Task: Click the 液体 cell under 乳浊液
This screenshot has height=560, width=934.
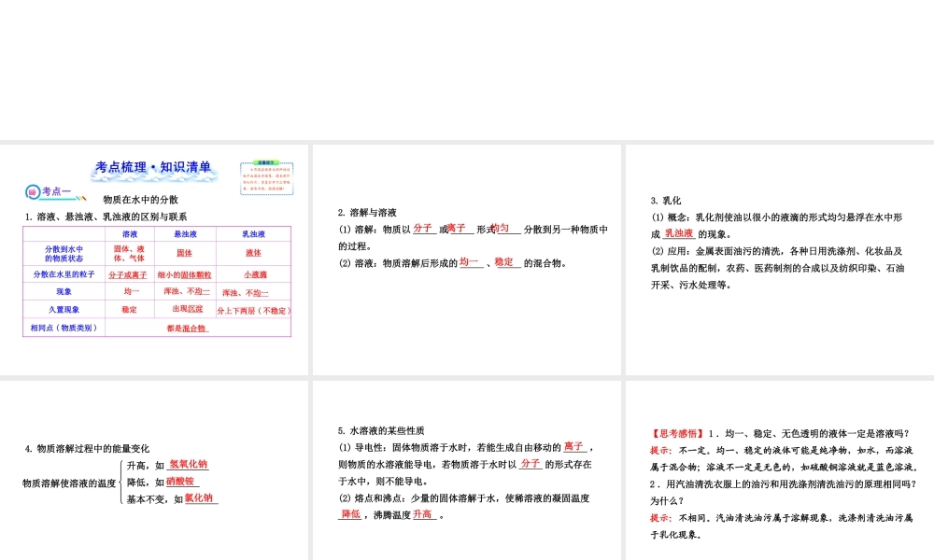Action: (x=254, y=253)
